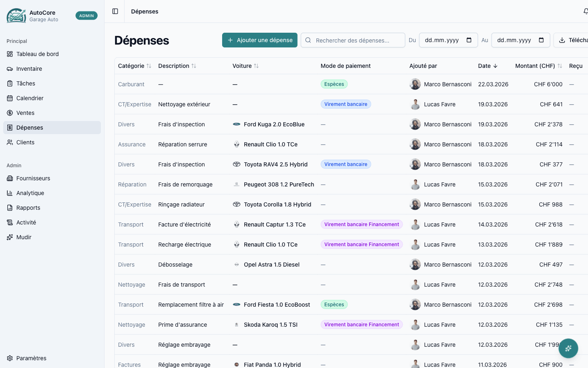Click the Ford logo beside Ford Kuga
Viewport: 588px width, 368px height.
pos(236,124)
